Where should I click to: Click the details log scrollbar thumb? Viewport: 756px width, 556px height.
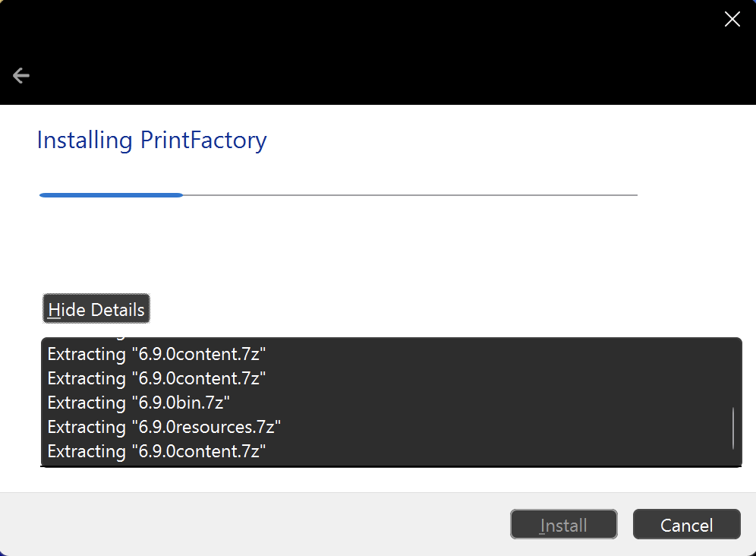(733, 428)
